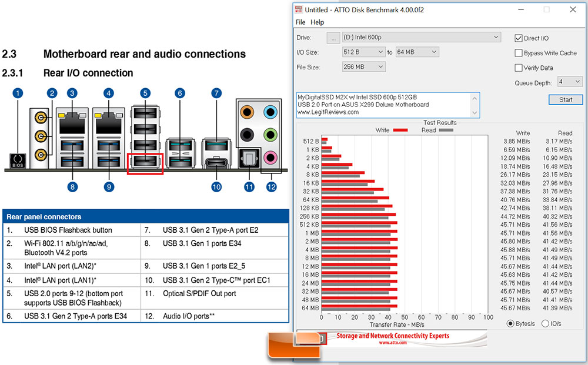Select the Bytes/s radio button
588x365 pixels.
pos(510,323)
